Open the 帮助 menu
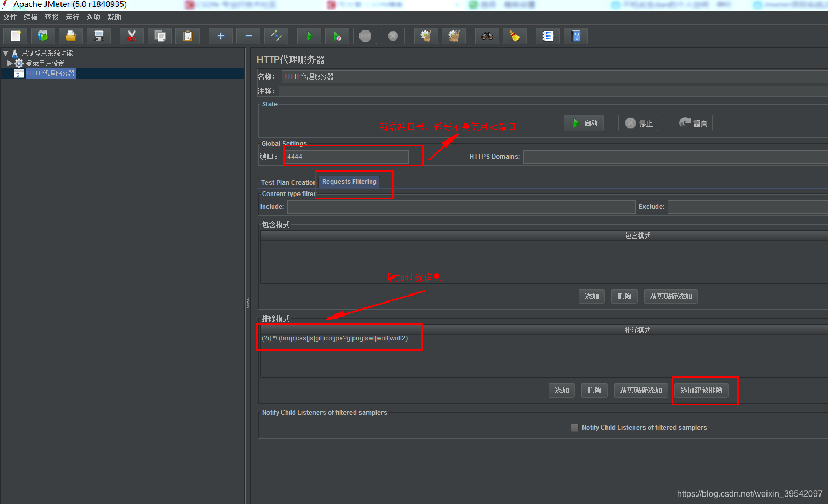The height and width of the screenshot is (504, 828). pyautogui.click(x=114, y=17)
